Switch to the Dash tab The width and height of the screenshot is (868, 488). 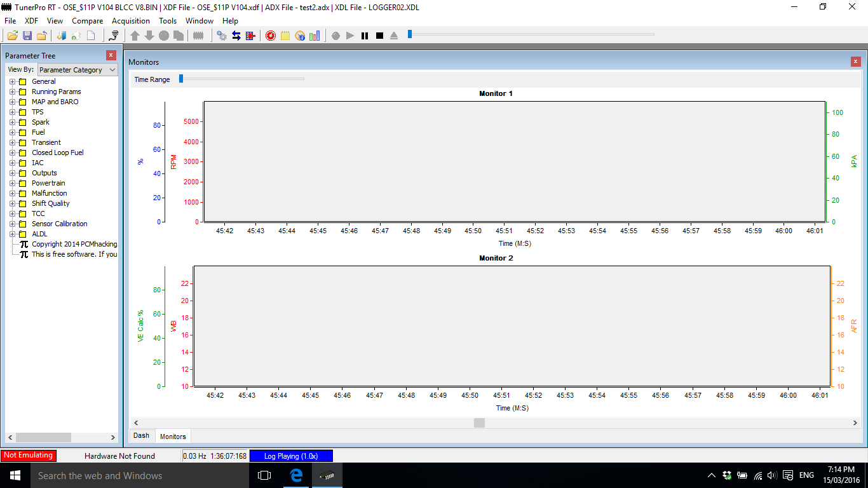pos(142,436)
